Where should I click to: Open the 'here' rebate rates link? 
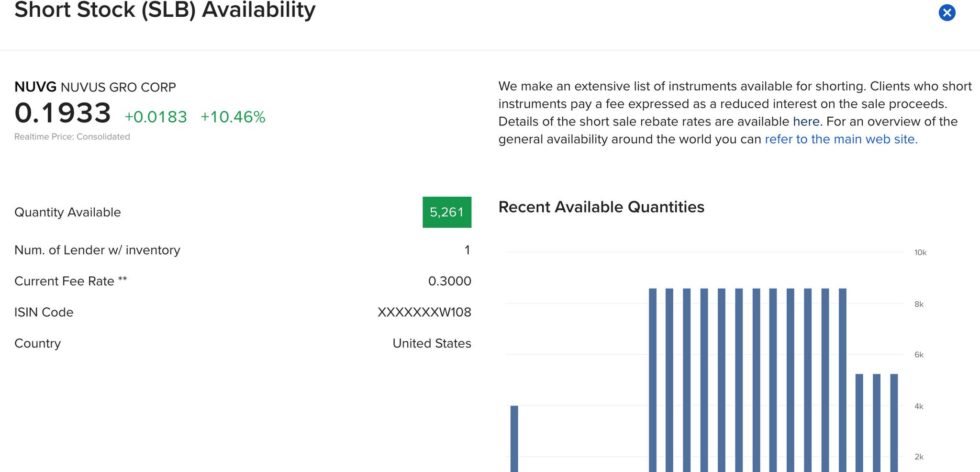point(806,122)
